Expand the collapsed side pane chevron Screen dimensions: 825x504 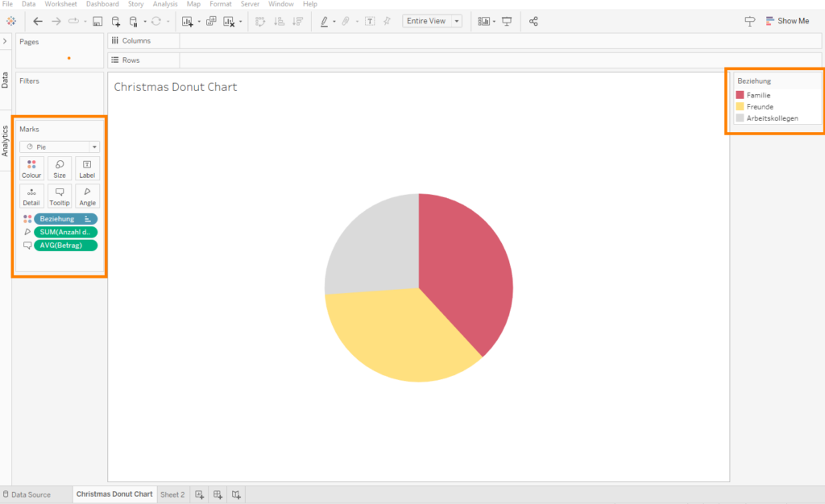pos(6,41)
